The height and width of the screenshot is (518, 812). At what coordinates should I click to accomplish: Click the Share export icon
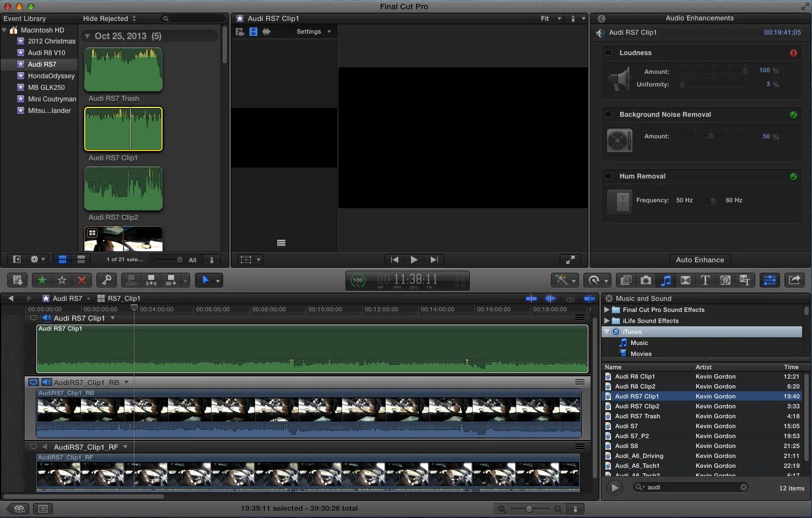tap(794, 280)
